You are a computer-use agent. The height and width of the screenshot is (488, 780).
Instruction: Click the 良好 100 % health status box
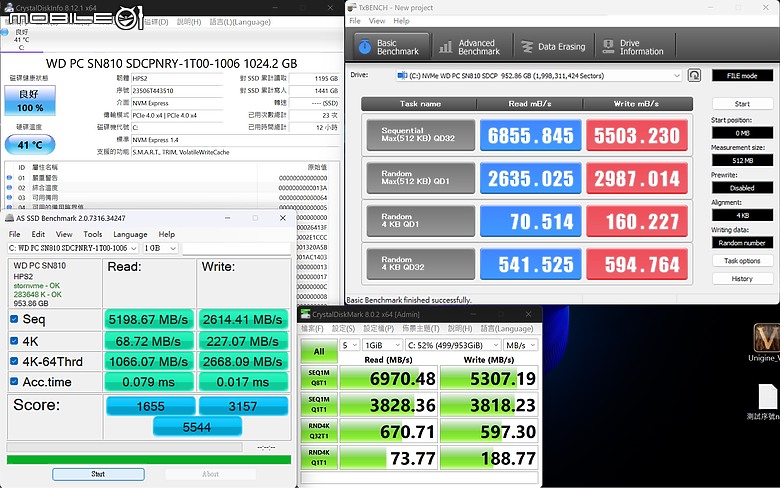tap(30, 100)
